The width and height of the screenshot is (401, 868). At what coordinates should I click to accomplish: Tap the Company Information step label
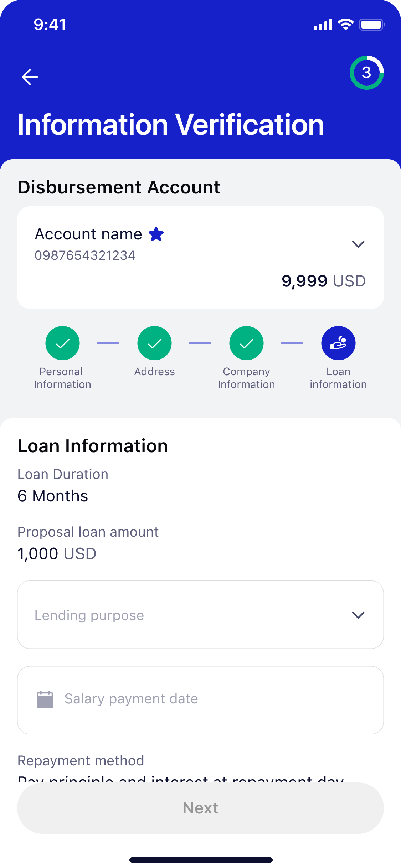(x=246, y=378)
